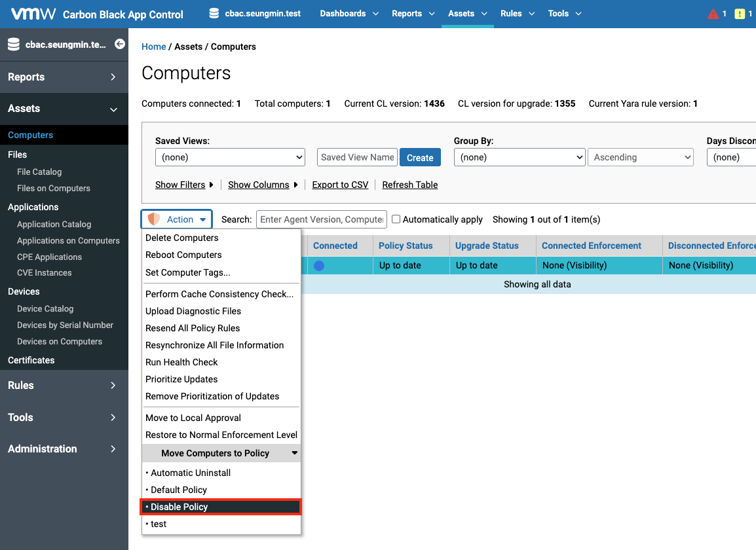Open the Saved Views dropdown
The image size is (756, 550).
(230, 157)
